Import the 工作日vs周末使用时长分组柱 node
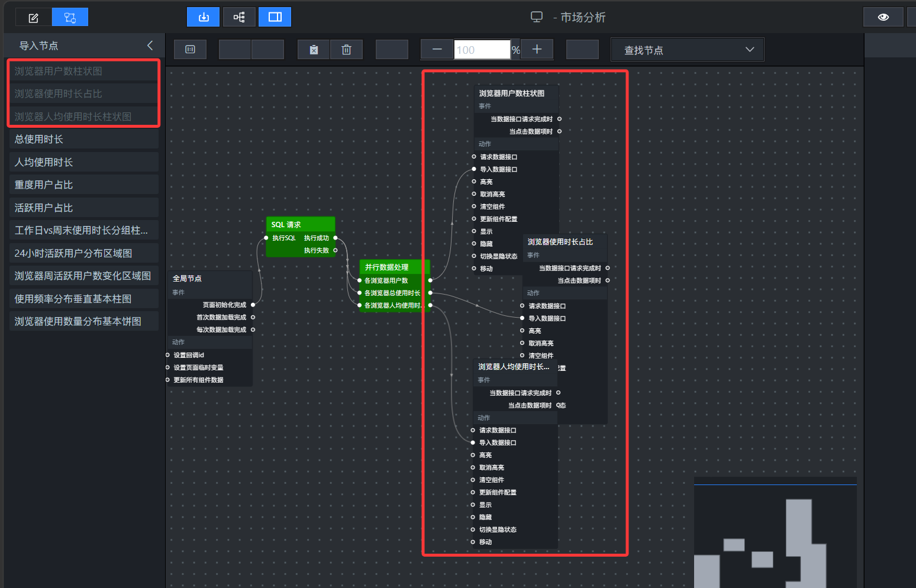 [84, 230]
